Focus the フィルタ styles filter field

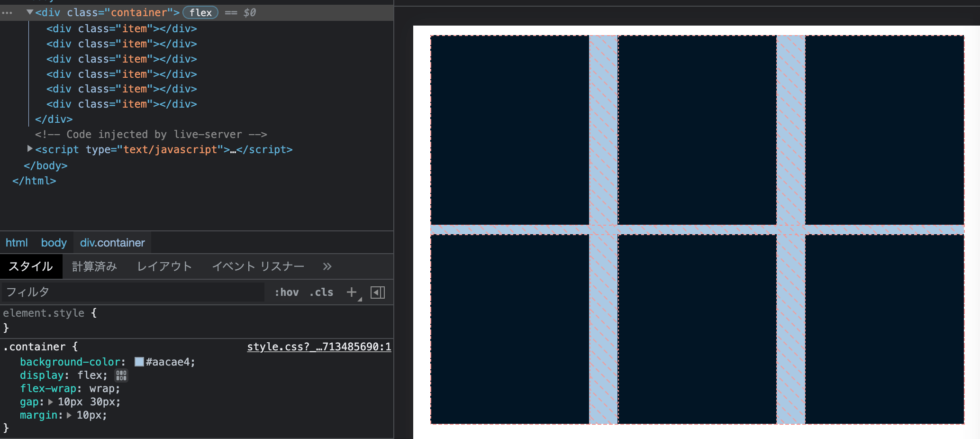coord(133,292)
